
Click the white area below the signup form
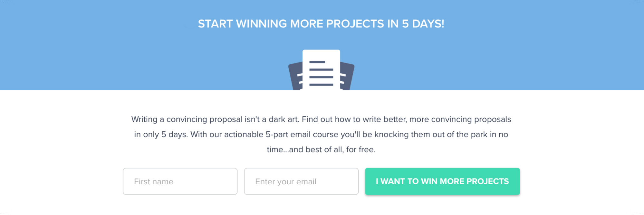[321, 207]
